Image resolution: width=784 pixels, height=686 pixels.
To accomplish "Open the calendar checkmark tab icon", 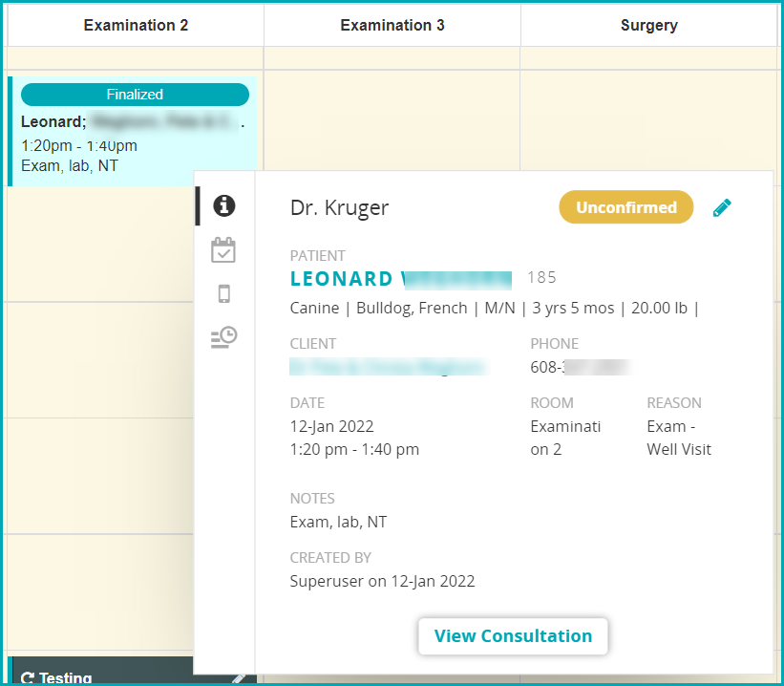I will [x=223, y=250].
